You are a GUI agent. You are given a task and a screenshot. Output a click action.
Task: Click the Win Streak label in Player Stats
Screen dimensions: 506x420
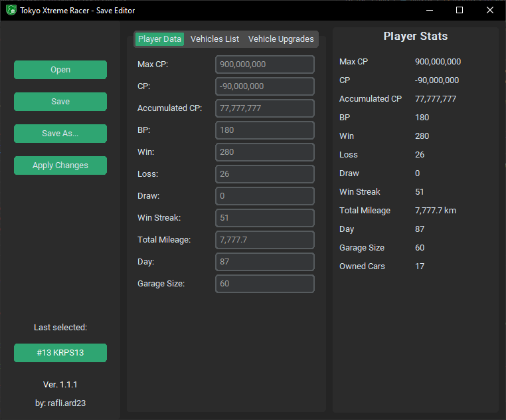(360, 192)
